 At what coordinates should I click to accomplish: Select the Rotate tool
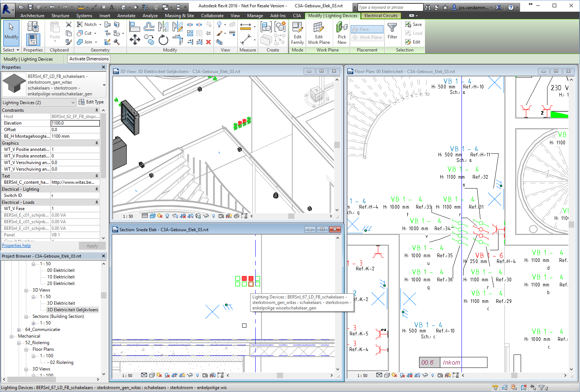(163, 39)
